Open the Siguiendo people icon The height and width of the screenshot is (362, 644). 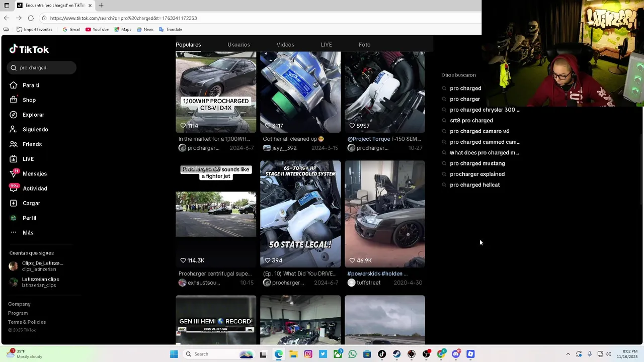(14, 130)
